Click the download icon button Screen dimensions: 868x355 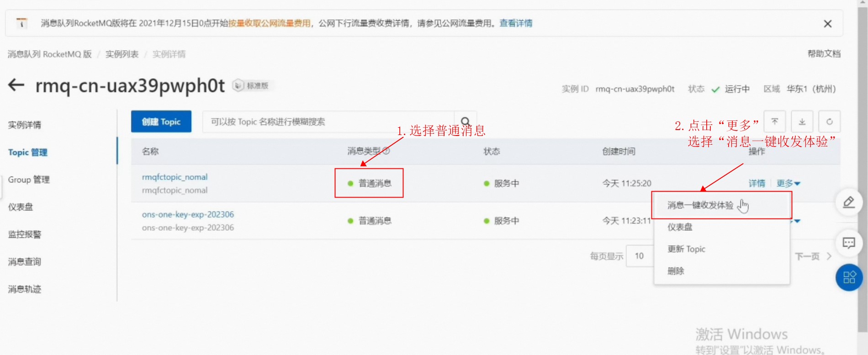[x=802, y=121]
